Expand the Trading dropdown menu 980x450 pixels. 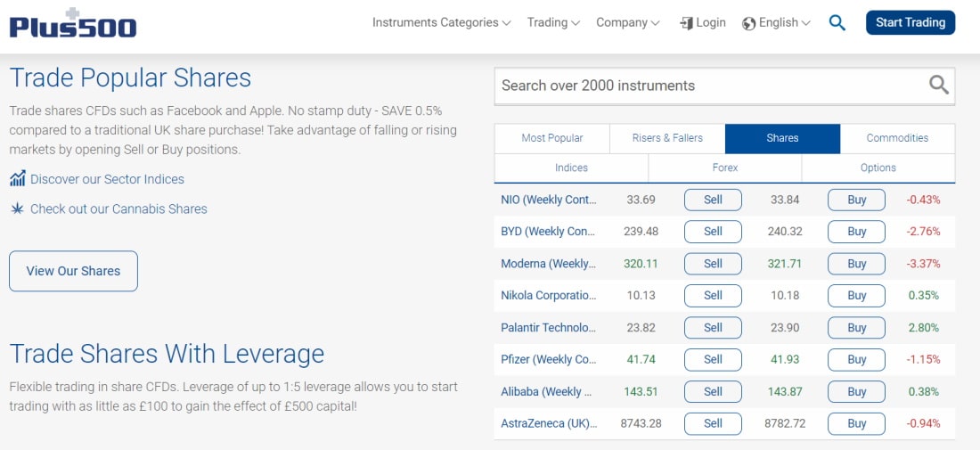[x=553, y=22]
